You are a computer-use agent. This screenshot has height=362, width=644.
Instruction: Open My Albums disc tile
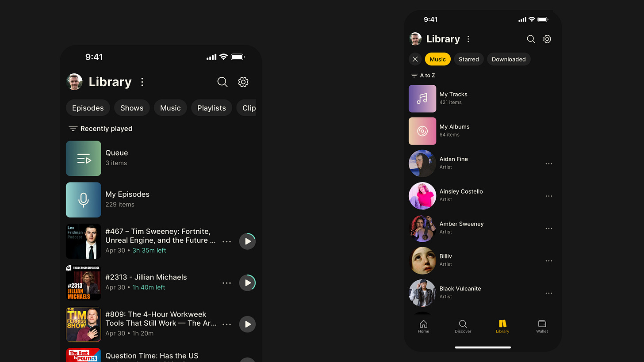click(422, 131)
